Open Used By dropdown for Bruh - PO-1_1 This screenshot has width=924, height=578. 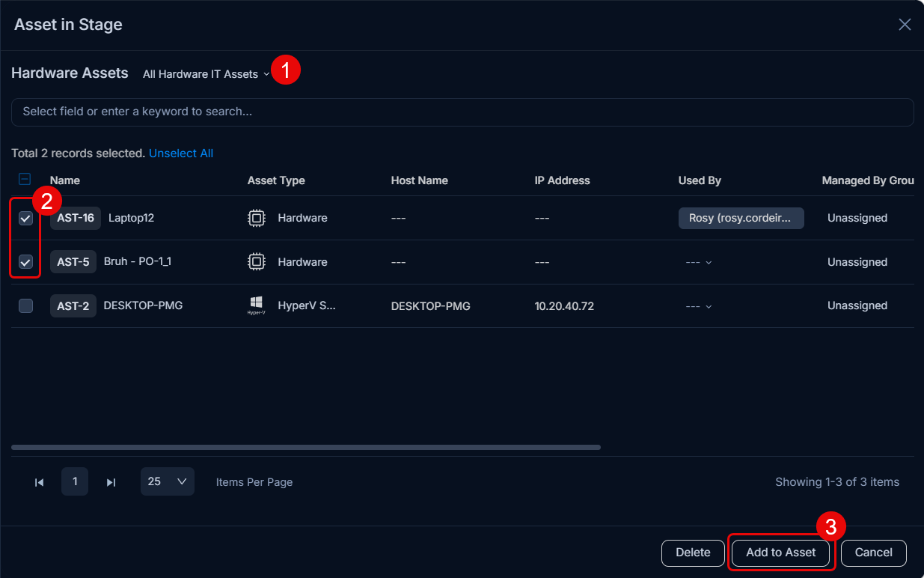pyautogui.click(x=699, y=262)
